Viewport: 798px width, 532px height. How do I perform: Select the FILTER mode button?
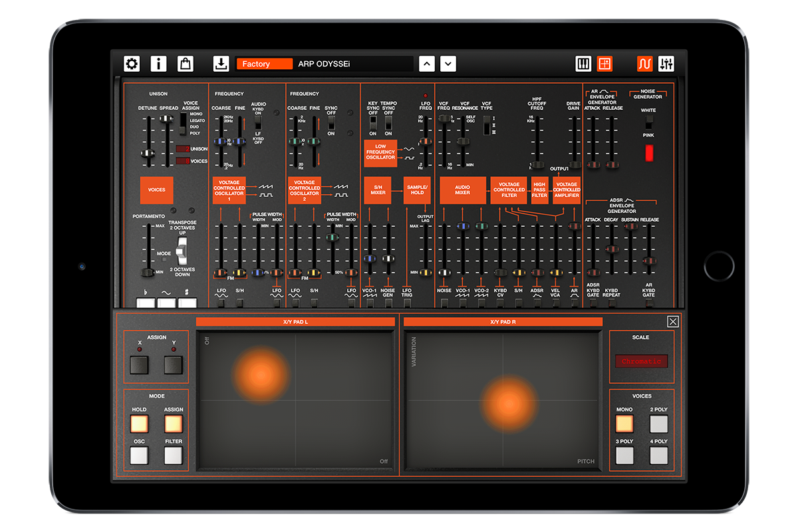173,456
